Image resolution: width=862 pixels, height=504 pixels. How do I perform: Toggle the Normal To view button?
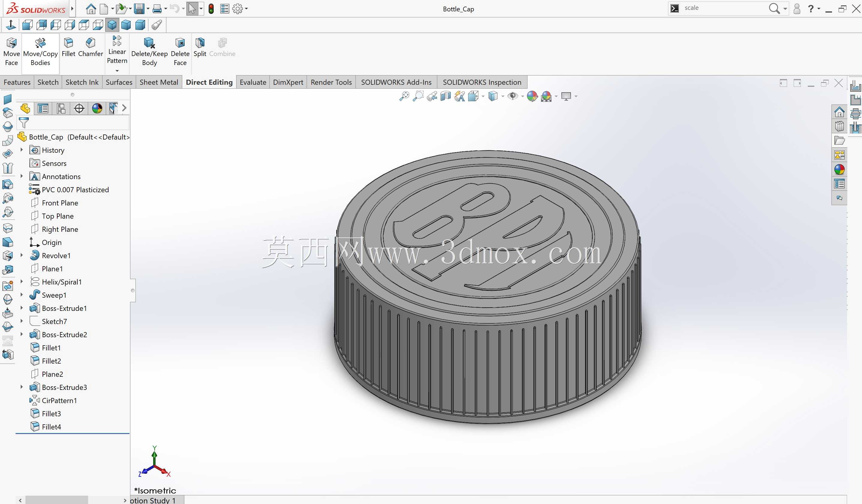point(11,25)
